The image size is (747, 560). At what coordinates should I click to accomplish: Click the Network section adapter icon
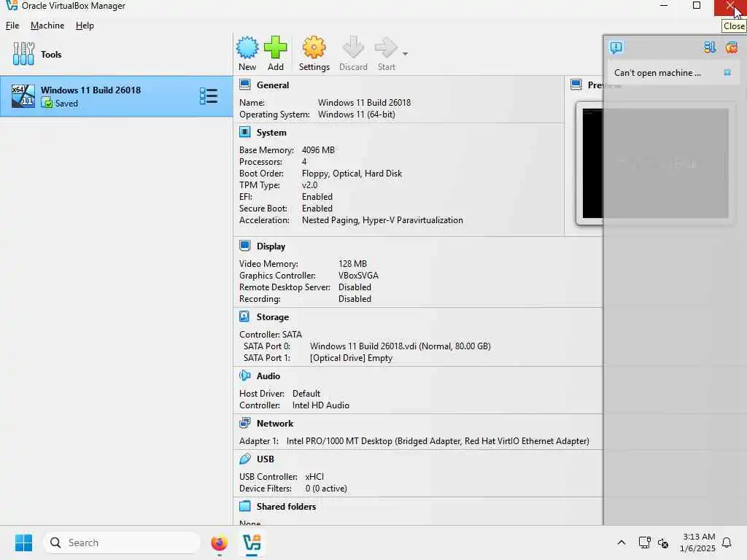click(245, 423)
